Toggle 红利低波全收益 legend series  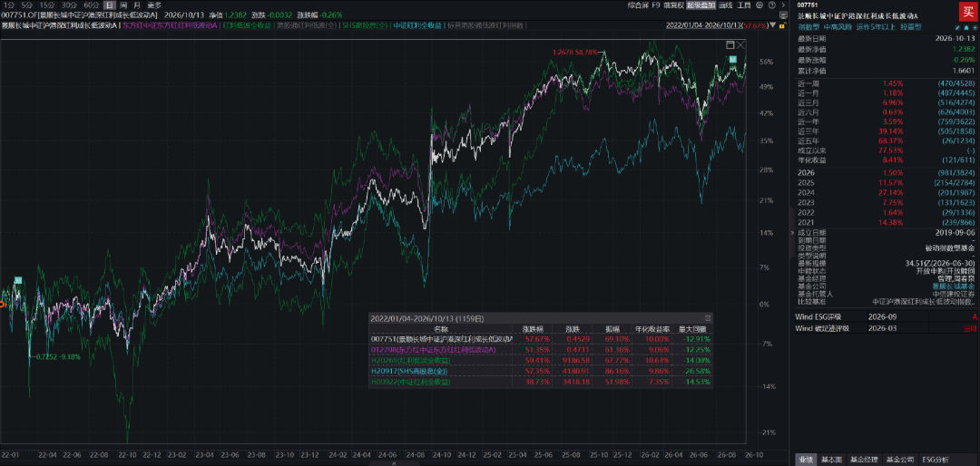click(x=249, y=25)
